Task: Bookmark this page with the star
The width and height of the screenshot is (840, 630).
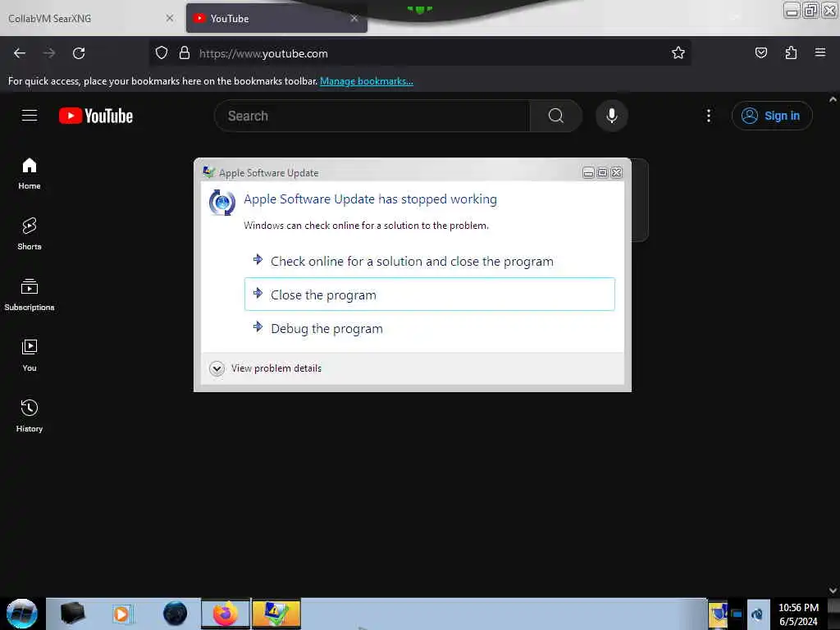Action: (678, 53)
